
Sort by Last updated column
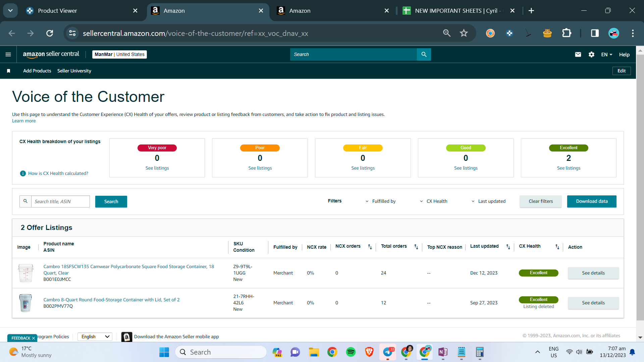click(x=508, y=247)
